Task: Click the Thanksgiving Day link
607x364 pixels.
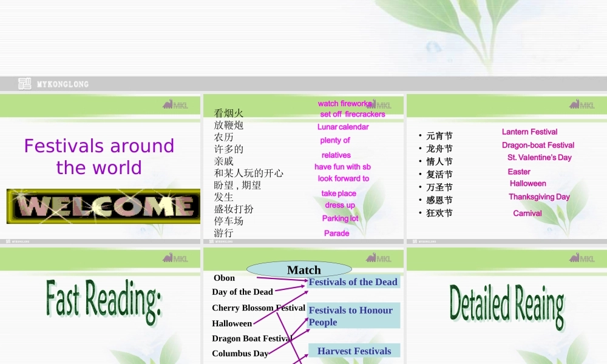Action: pos(539,197)
